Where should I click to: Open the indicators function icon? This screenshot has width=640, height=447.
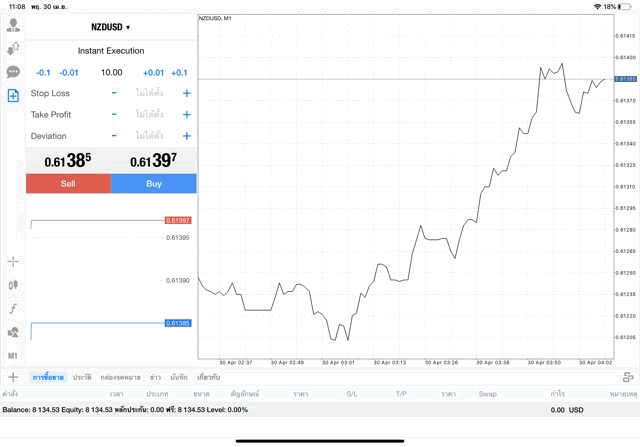coord(13,308)
